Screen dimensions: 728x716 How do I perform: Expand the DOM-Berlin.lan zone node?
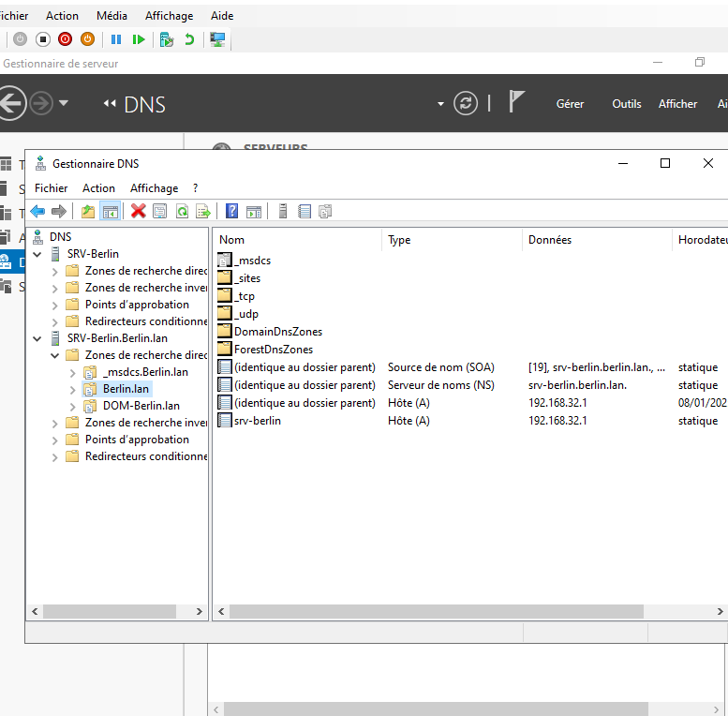(73, 406)
